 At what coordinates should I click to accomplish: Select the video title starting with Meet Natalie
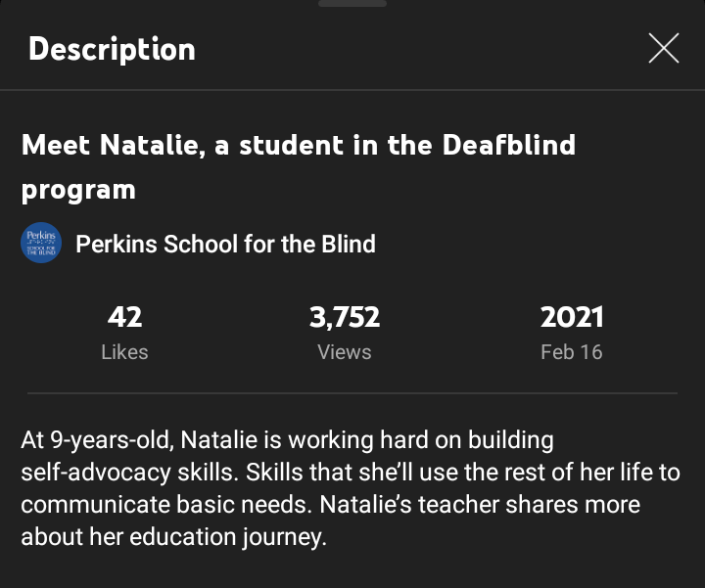[x=298, y=146]
